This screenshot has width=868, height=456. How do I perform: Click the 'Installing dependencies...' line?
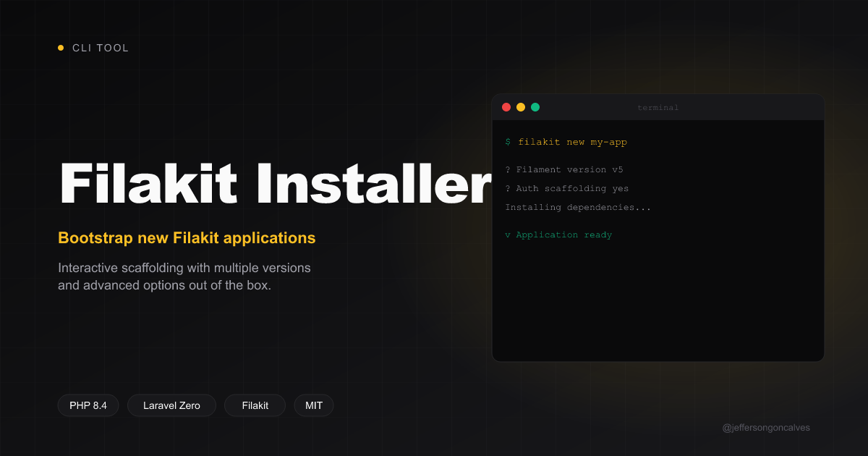click(x=578, y=207)
